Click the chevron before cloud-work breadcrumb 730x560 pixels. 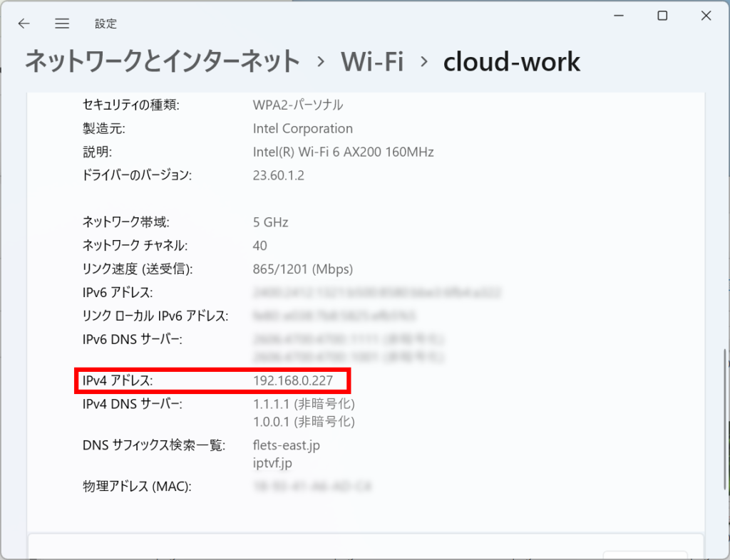(x=424, y=62)
